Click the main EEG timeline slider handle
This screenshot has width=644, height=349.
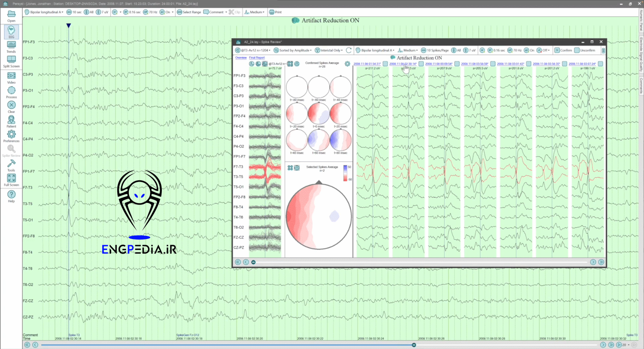click(414, 345)
